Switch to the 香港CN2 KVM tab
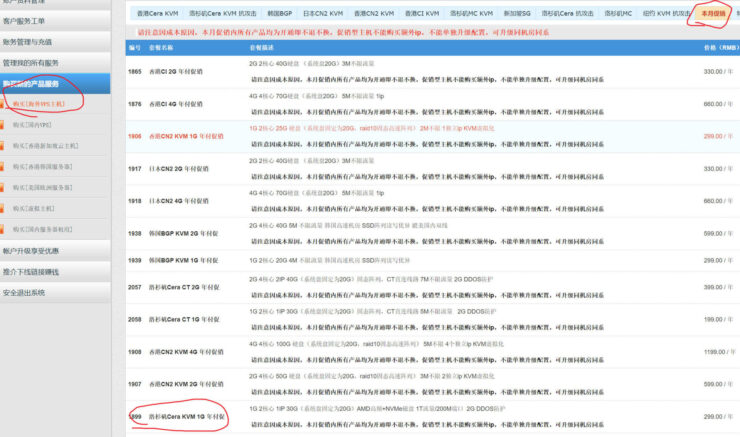Screen dimensions: 740x437 point(374,13)
